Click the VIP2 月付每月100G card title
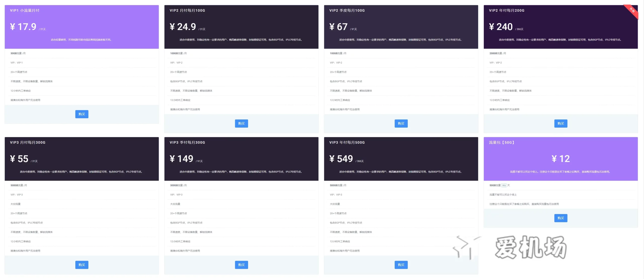Viewport: 644px width, 279px height. (187, 10)
